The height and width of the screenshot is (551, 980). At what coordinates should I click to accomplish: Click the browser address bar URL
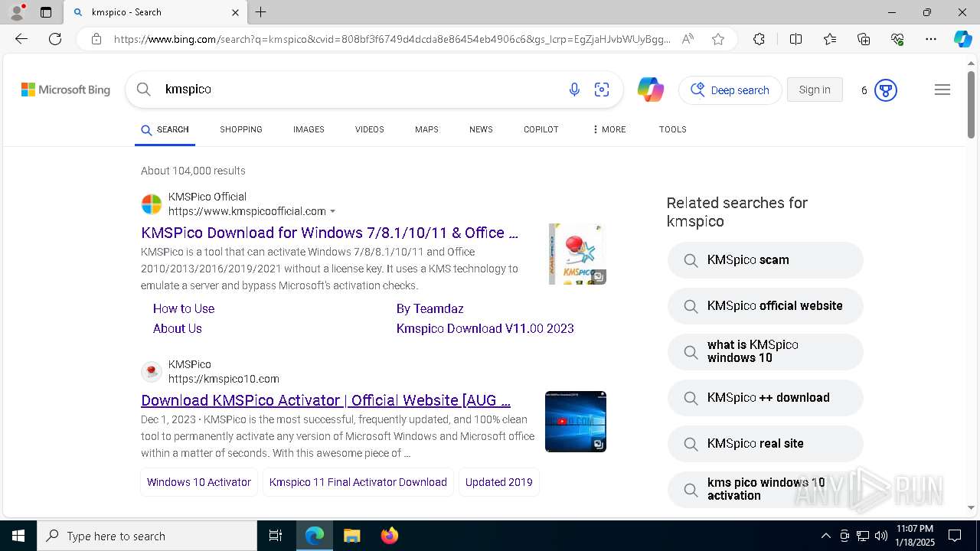pos(392,39)
